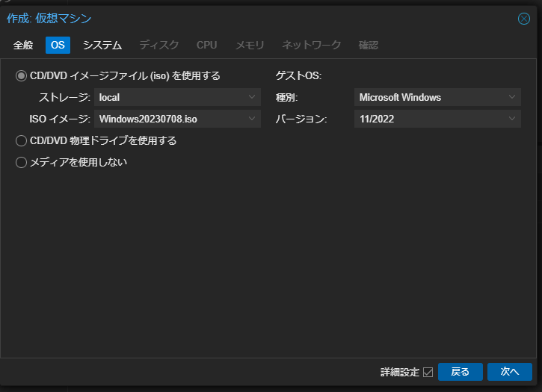
Task: Select CD/DVD 物理ドライブを使用する radio button
Action: click(x=21, y=141)
